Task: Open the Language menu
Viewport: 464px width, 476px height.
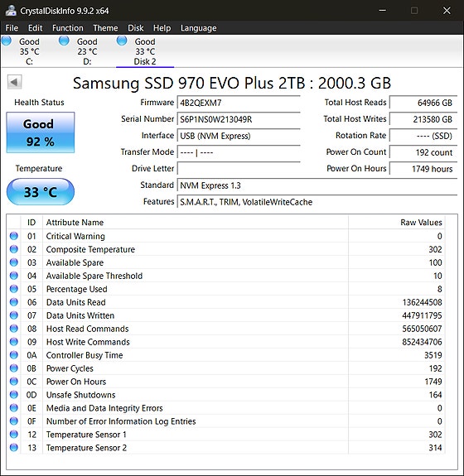Action: 198,28
